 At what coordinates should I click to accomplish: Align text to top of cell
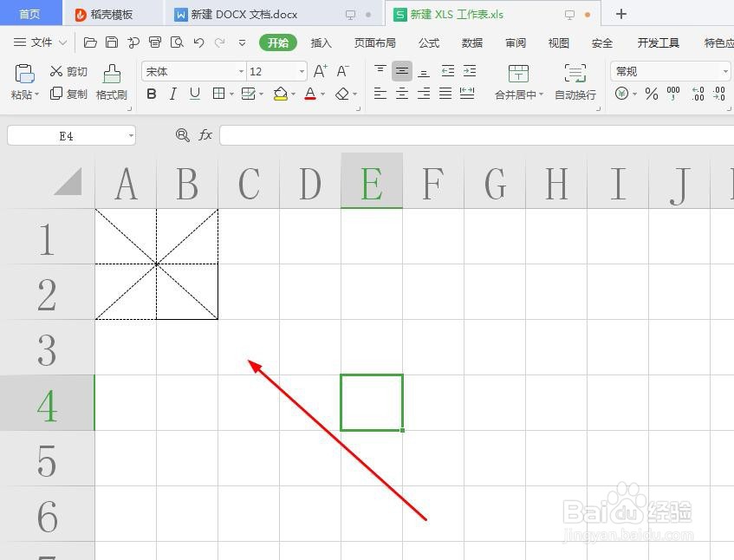380,71
